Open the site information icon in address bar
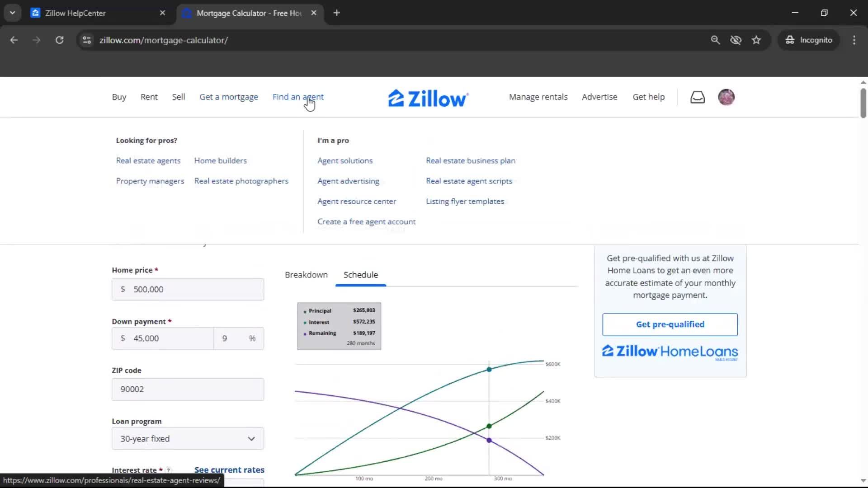The height and width of the screenshot is (488, 868). click(x=87, y=40)
